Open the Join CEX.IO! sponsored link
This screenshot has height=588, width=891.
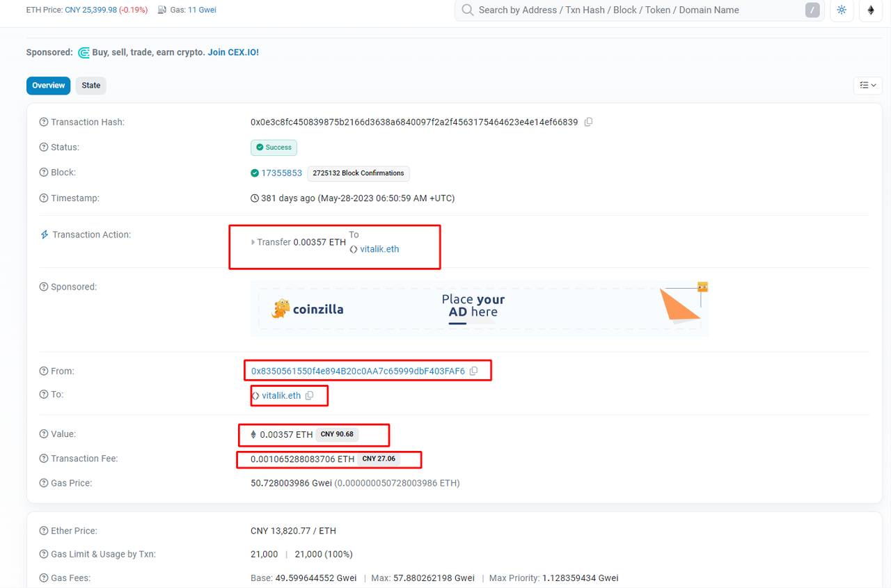[x=233, y=52]
